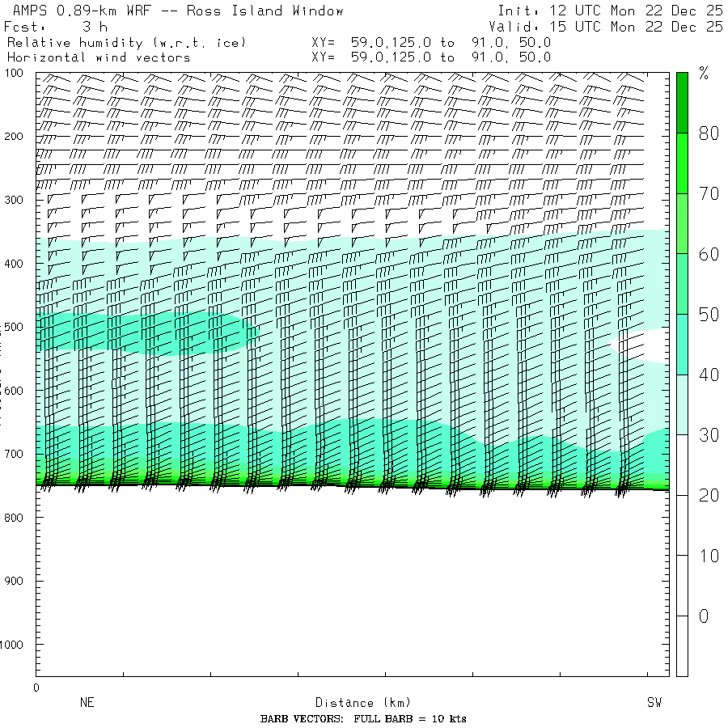Click the SW endpoint label
728x728 pixels.
[x=654, y=703]
